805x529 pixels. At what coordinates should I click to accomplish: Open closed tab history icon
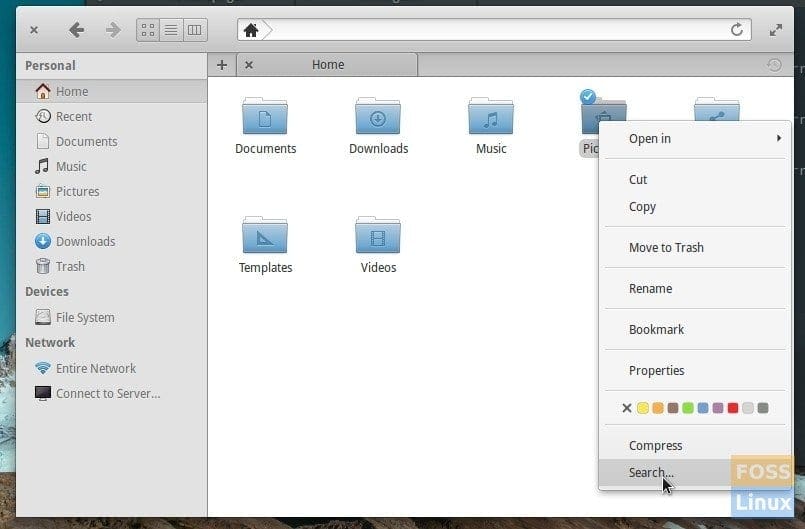(x=774, y=65)
